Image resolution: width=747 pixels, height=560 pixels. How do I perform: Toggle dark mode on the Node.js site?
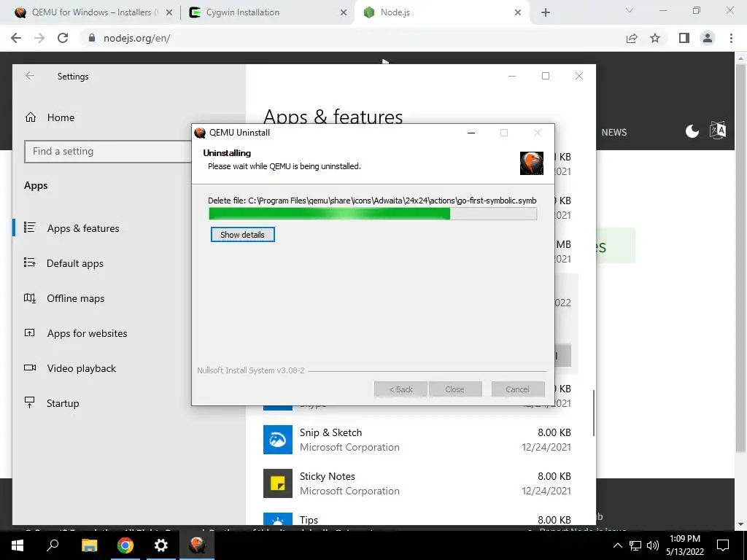692,131
